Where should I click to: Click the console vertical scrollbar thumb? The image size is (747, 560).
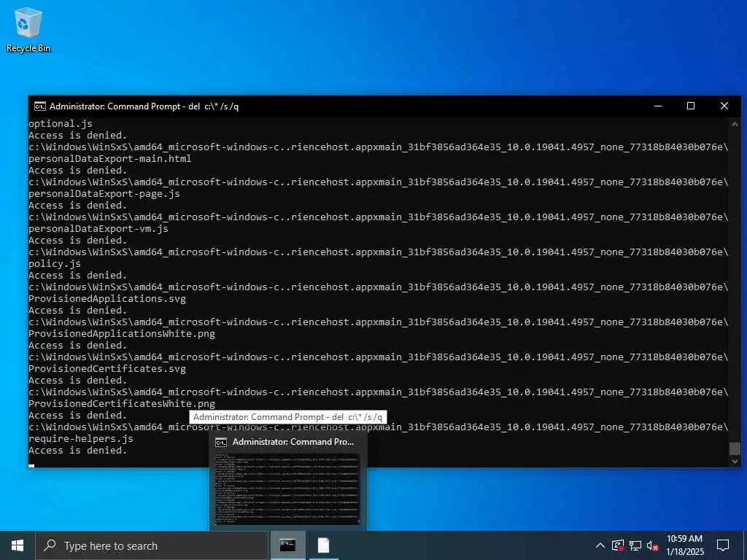coord(735,448)
